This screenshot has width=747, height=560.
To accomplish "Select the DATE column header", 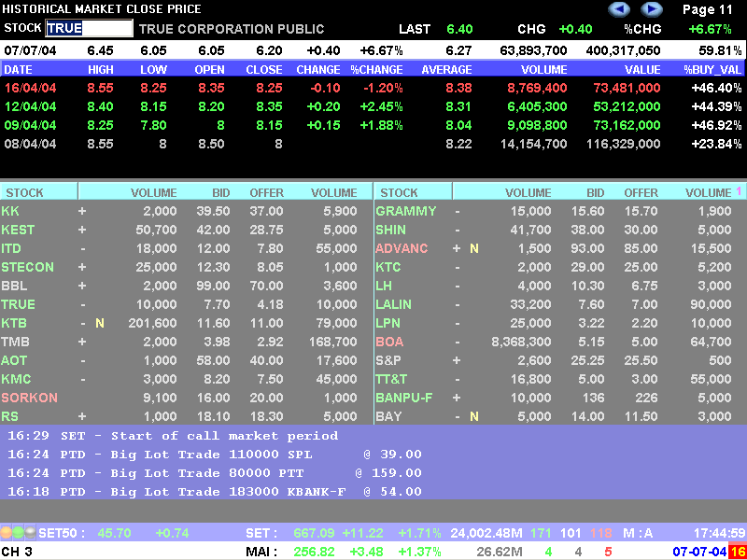I will point(18,70).
